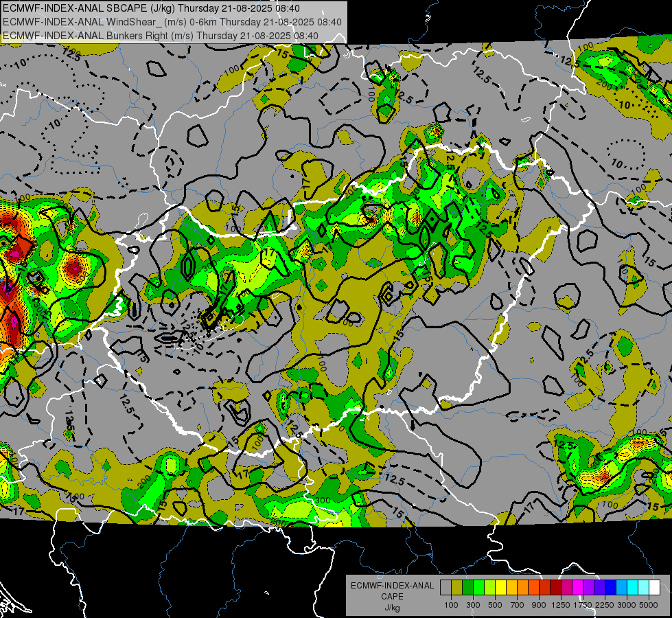Click the Bunkers Right header line
Screen dimensions: 672x618
[x=161, y=36]
